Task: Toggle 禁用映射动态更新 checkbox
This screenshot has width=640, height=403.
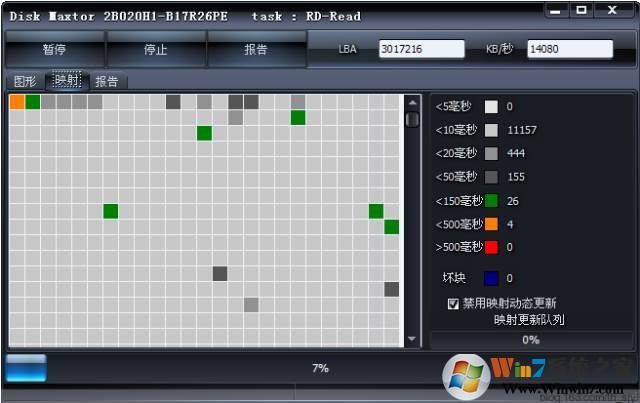Action: [453, 304]
